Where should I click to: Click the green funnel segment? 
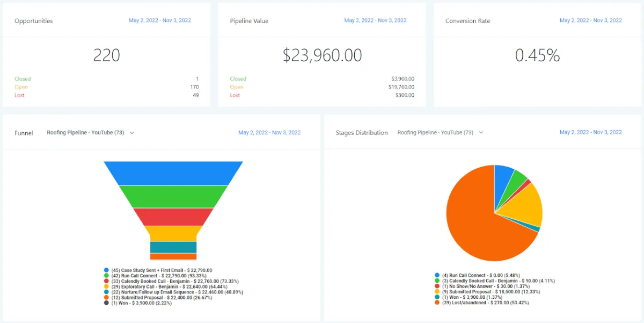point(173,197)
